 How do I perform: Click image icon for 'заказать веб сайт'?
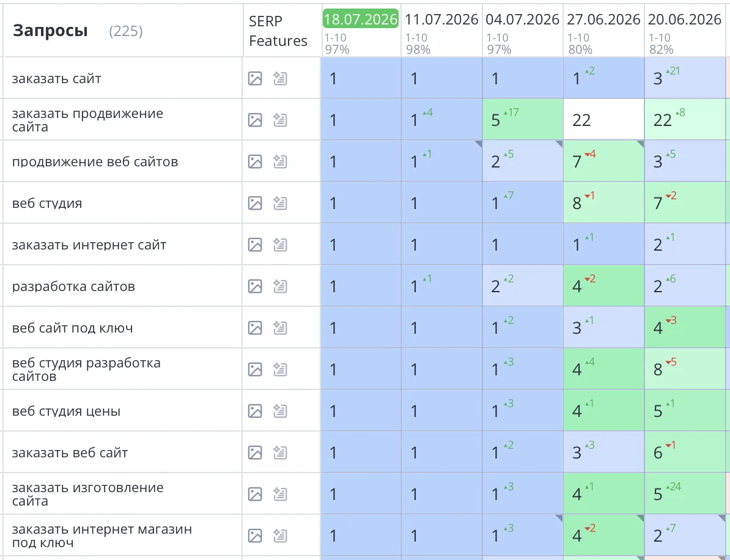[255, 452]
